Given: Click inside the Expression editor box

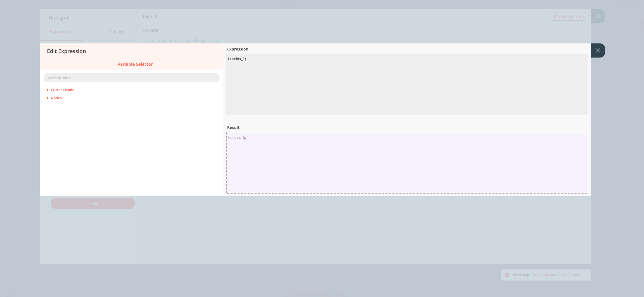Looking at the screenshot, I should tap(407, 84).
